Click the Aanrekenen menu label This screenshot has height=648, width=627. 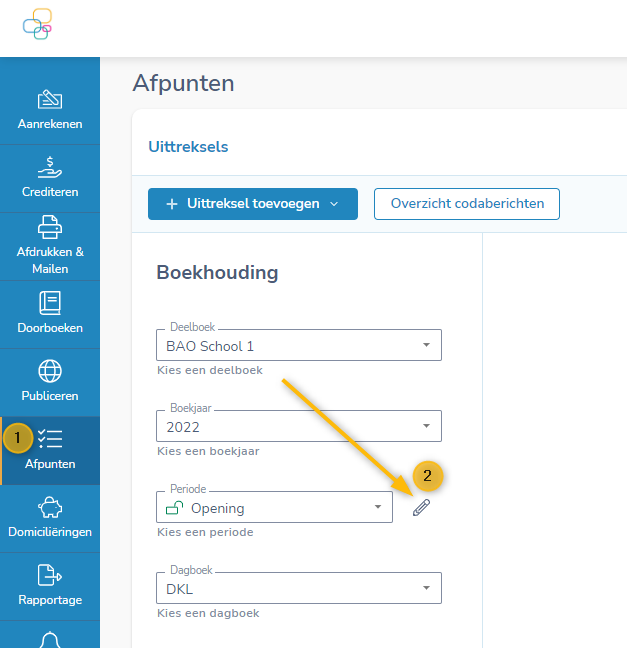tap(50, 124)
